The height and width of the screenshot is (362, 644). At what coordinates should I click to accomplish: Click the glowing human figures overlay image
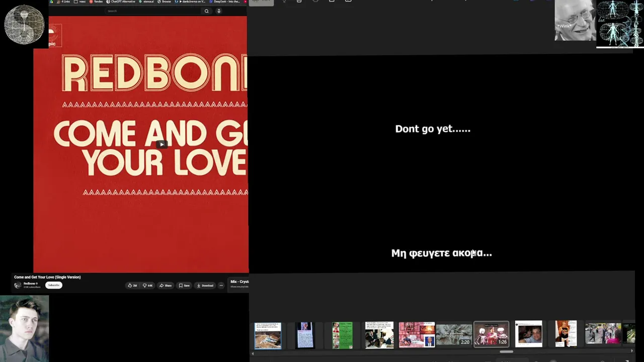tap(620, 24)
